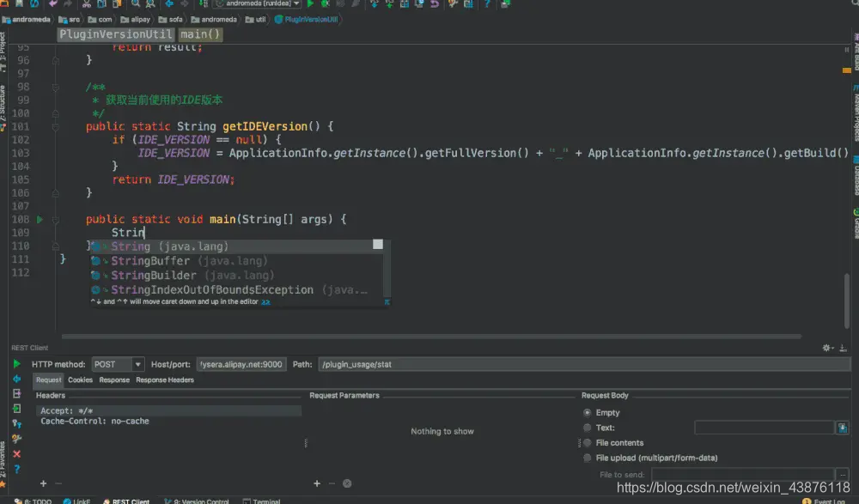Screen dimensions: 859x504
Task: Open the LinkE tool window tab
Action: 76,501
